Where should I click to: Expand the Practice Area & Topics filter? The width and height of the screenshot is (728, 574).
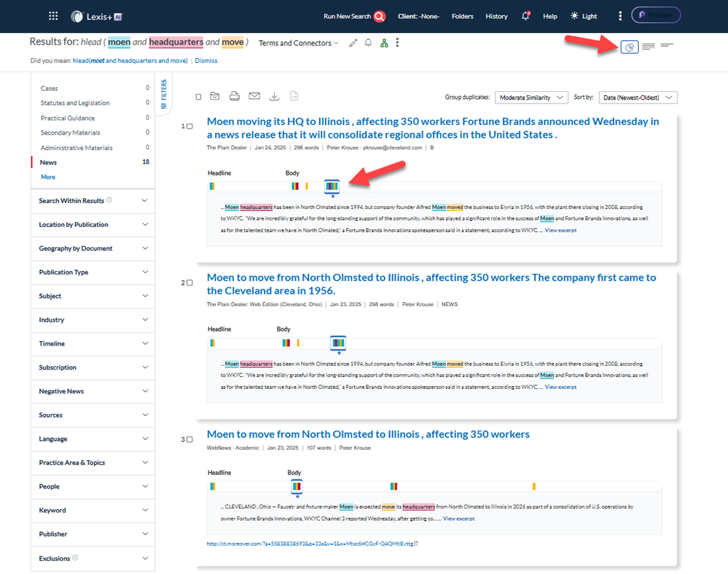coord(93,463)
